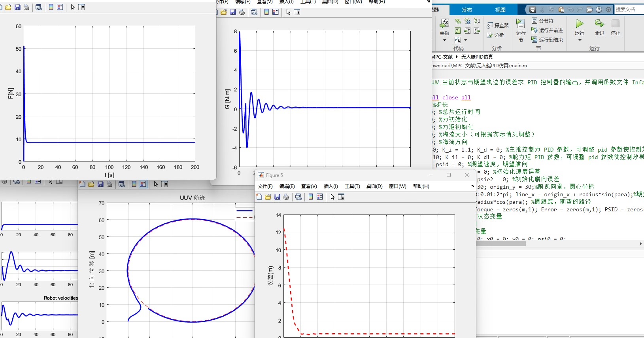Open folder icon in G [N.m] figure toolbar
Image resolution: width=644 pixels, height=338 pixels.
[x=224, y=12]
